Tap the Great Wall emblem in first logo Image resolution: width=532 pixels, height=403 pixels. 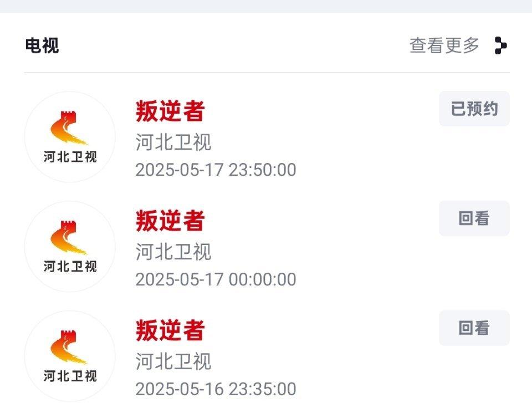[69, 128]
